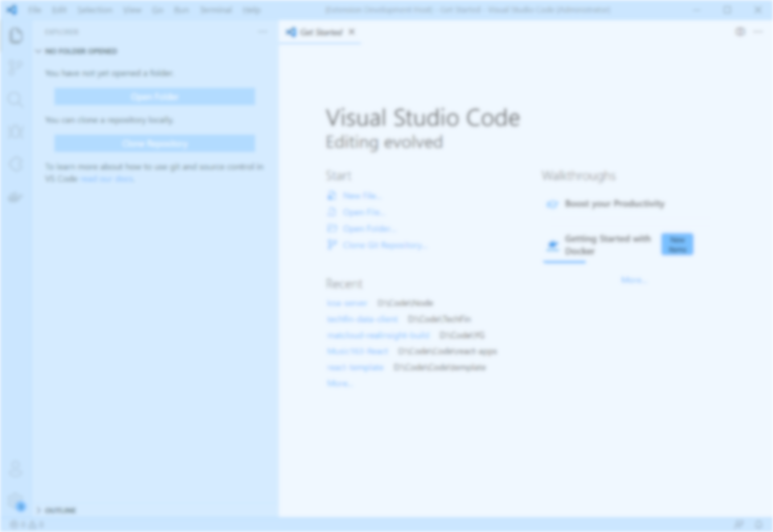Click More... under Walkthroughs
Screen dimensions: 773x532
point(633,280)
